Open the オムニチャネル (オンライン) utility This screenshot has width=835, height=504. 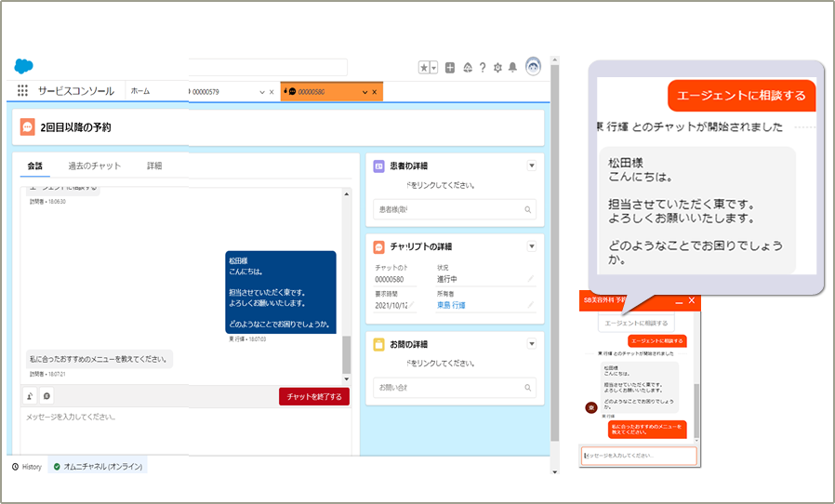[99, 466]
